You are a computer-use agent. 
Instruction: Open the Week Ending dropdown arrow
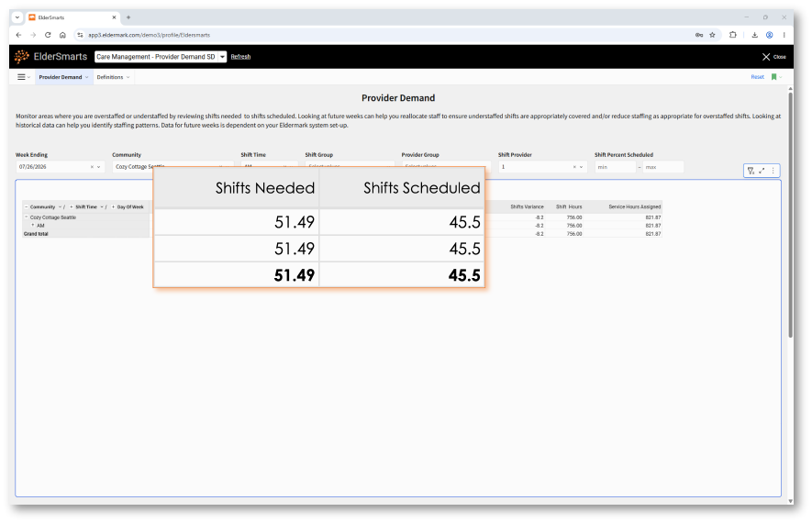99,167
